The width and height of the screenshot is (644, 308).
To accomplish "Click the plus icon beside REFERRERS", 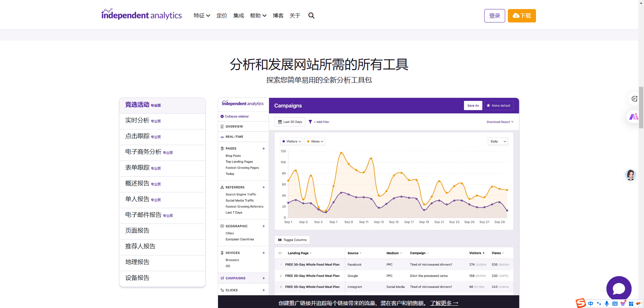I will pos(264,187).
